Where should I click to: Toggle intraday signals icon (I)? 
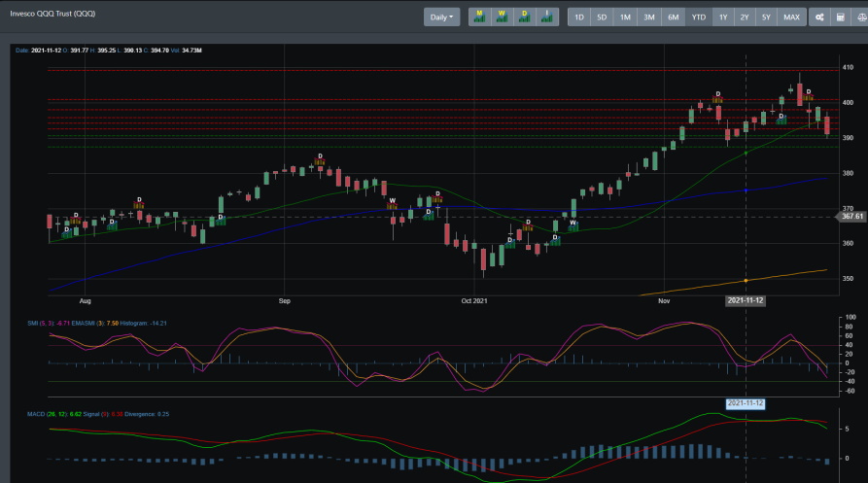547,17
